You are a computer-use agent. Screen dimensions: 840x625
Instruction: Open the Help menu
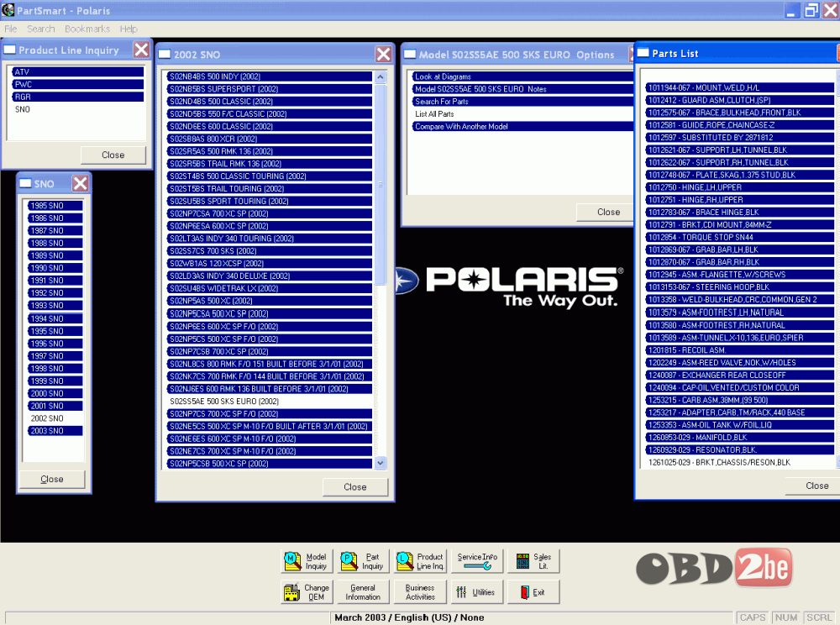129,29
